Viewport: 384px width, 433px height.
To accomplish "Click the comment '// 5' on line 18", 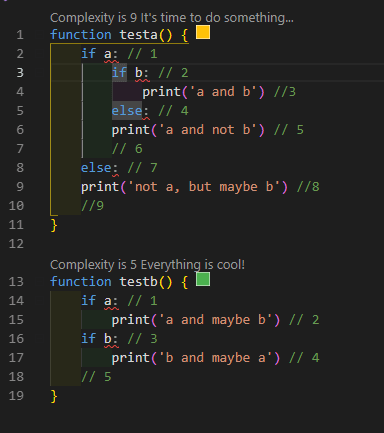I will click(96, 377).
